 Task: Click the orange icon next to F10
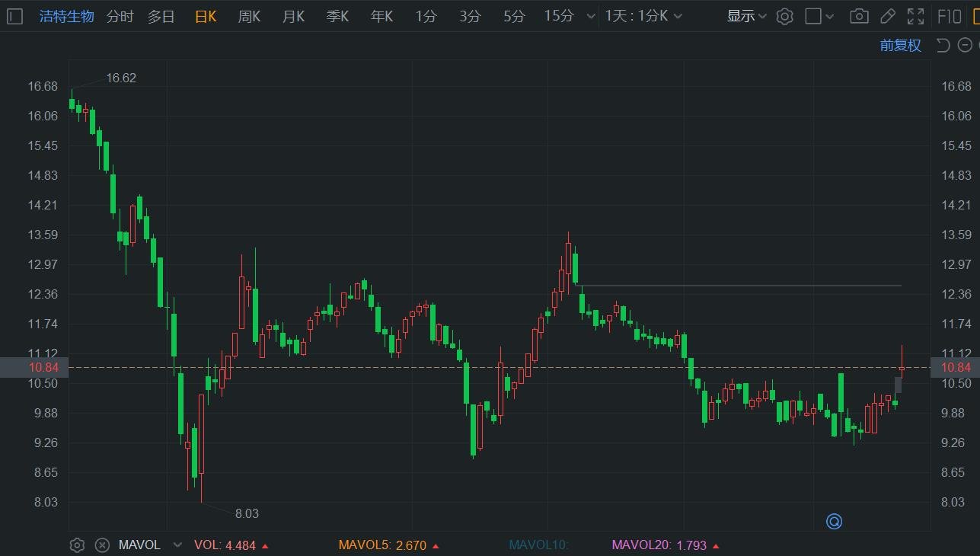click(976, 16)
